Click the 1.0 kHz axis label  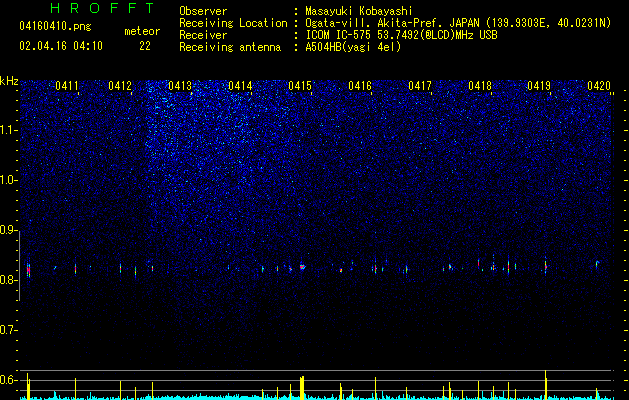pyautogui.click(x=8, y=181)
